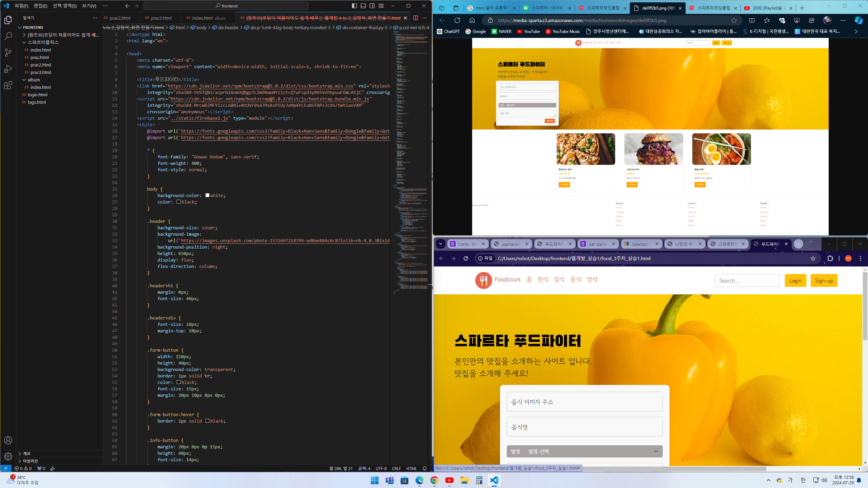The width and height of the screenshot is (868, 488).
Task: Open the 선택 영역(S) menu
Action: pyautogui.click(x=64, y=6)
